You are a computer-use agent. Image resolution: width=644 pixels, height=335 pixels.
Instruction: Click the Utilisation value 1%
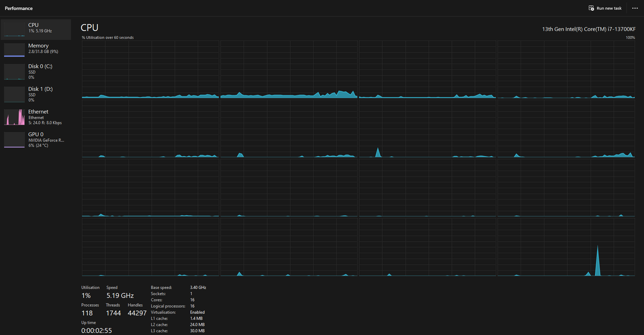86,295
